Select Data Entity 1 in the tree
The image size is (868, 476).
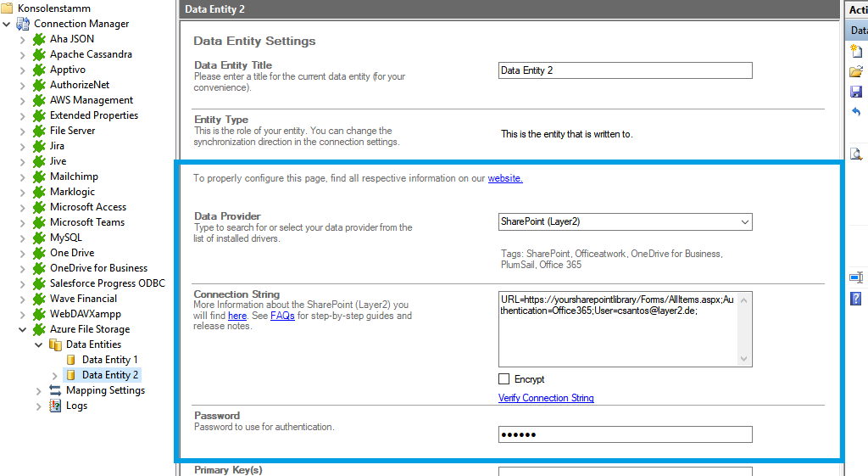tap(109, 360)
